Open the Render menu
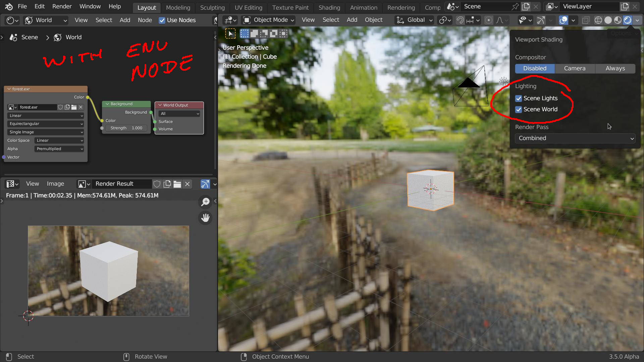 pyautogui.click(x=61, y=6)
